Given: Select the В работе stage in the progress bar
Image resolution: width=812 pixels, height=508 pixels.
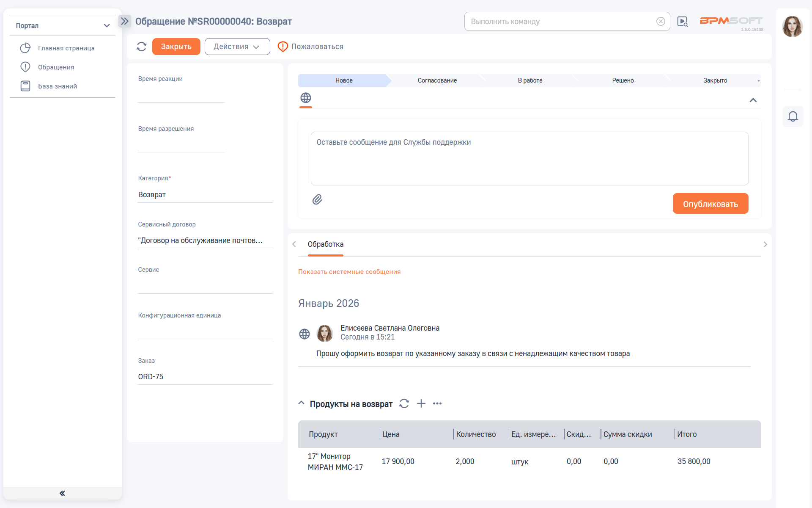Looking at the screenshot, I should pos(529,80).
